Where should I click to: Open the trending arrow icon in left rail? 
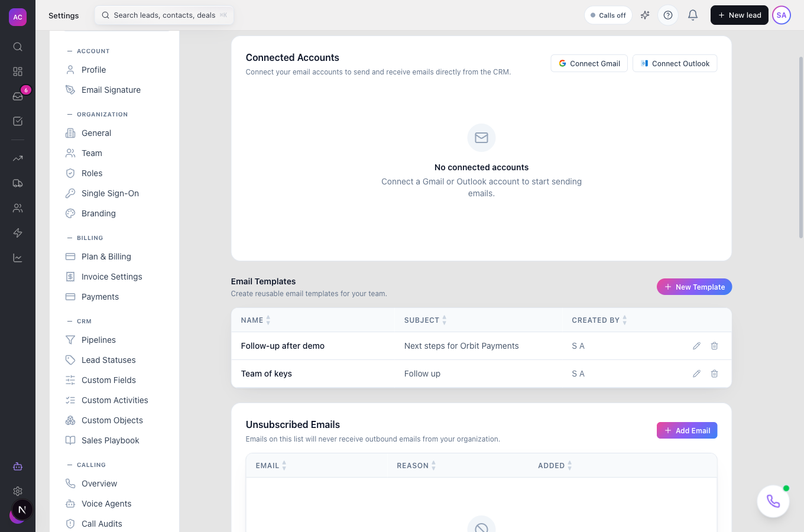(18, 158)
